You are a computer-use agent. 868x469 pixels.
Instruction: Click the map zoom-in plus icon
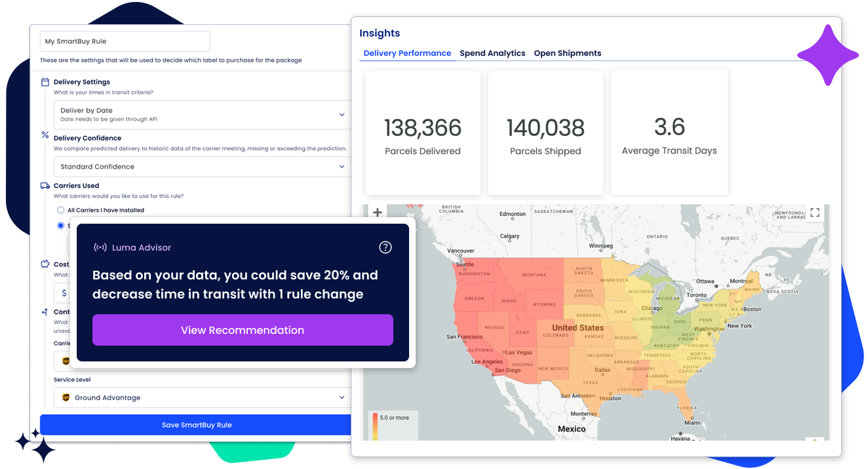point(377,213)
